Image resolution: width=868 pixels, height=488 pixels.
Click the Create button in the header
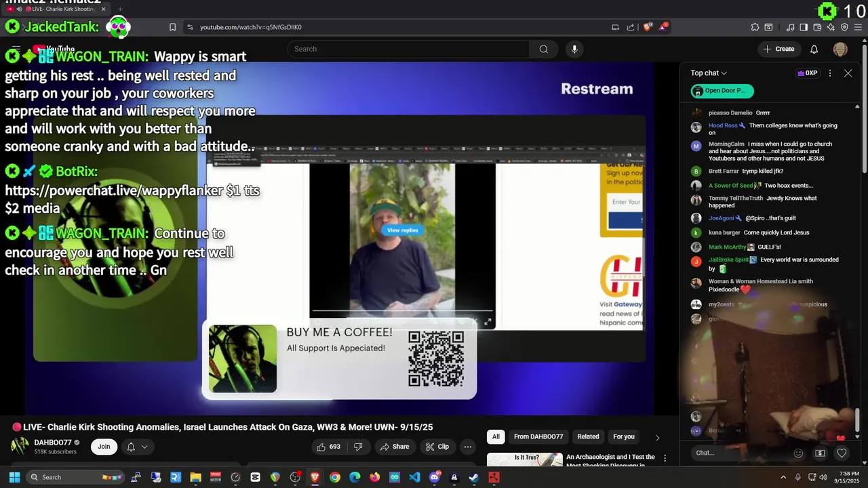pyautogui.click(x=779, y=49)
